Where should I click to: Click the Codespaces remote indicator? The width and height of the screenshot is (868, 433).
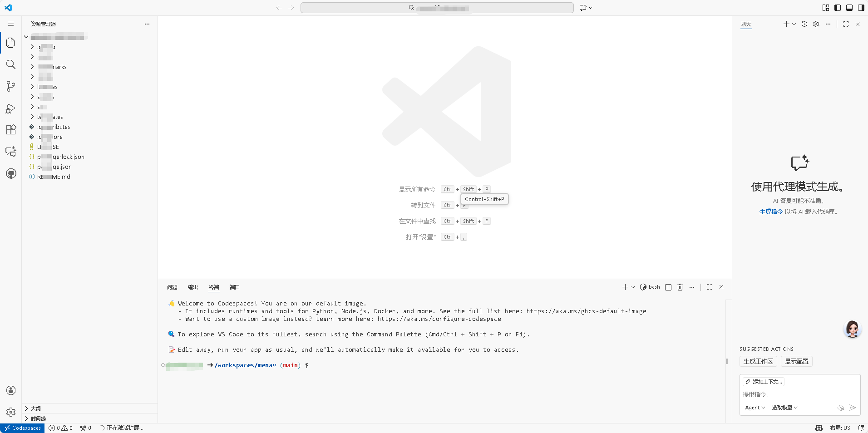22,428
